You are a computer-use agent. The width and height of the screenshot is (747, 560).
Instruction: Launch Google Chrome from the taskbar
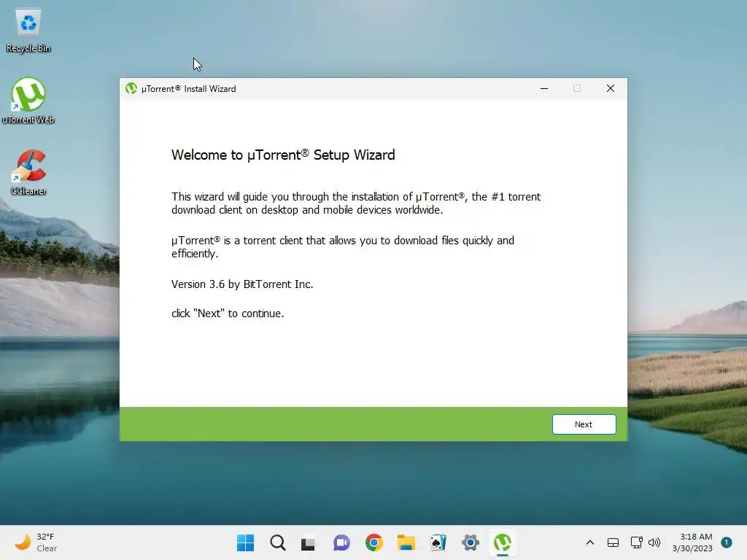pyautogui.click(x=374, y=542)
